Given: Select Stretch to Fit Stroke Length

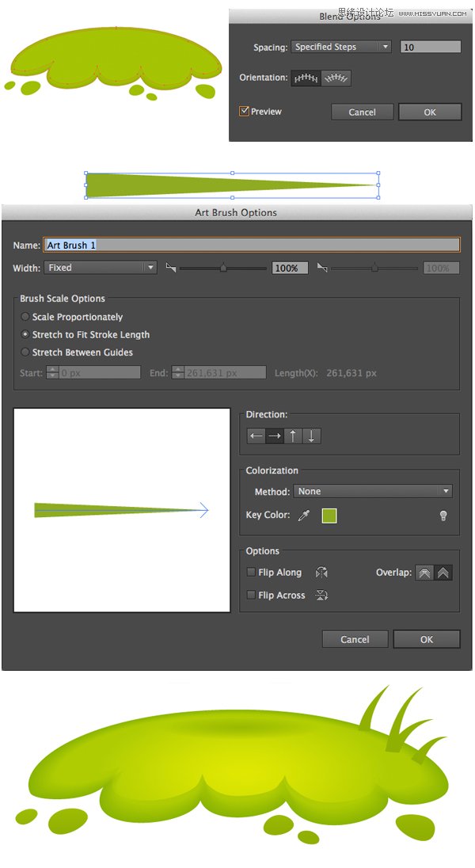Looking at the screenshot, I should (25, 335).
